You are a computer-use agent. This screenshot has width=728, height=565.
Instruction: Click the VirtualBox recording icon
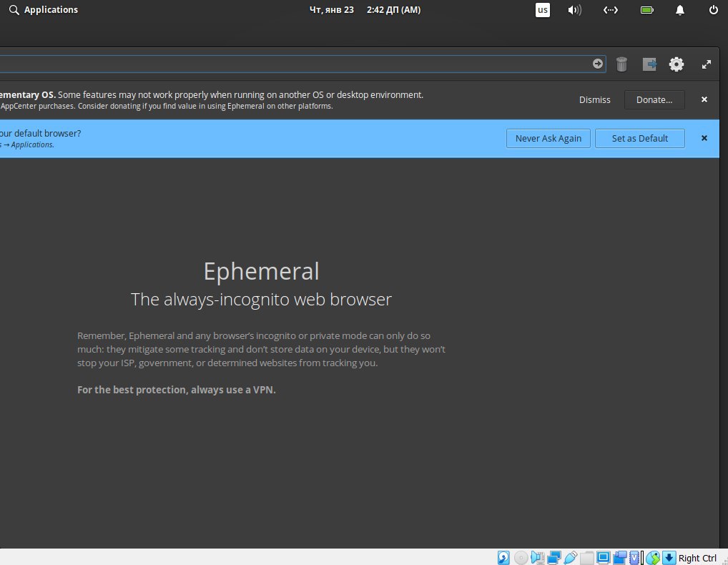click(620, 558)
